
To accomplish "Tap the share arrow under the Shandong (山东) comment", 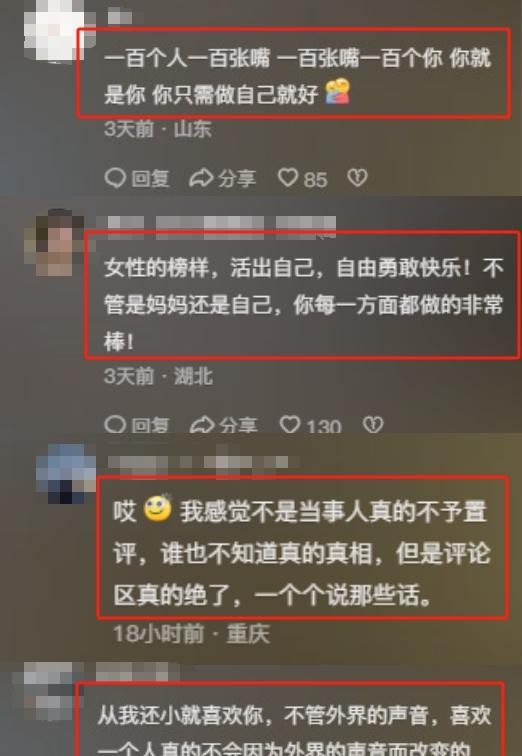I will click(201, 178).
